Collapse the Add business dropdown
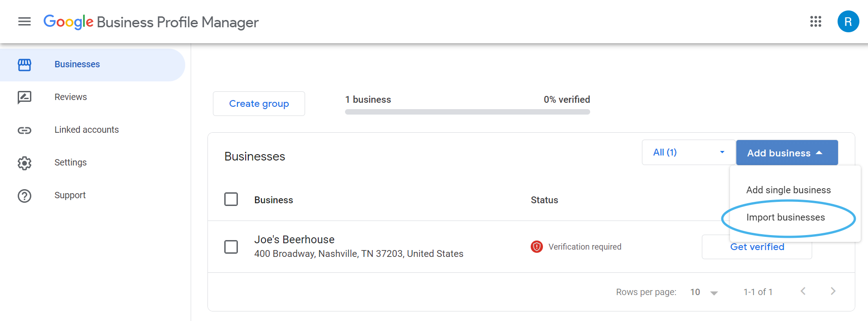Viewport: 868px width, 321px height. 787,152
